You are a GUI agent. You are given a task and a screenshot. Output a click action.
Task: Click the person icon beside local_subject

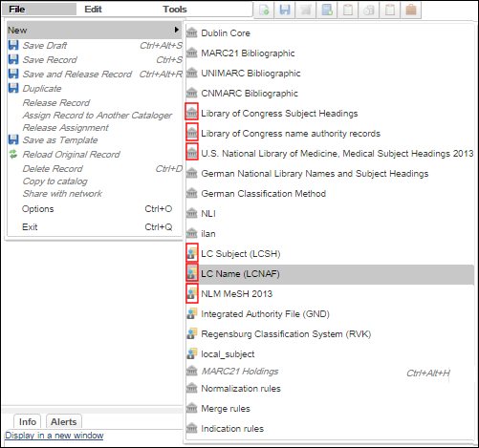coord(192,353)
